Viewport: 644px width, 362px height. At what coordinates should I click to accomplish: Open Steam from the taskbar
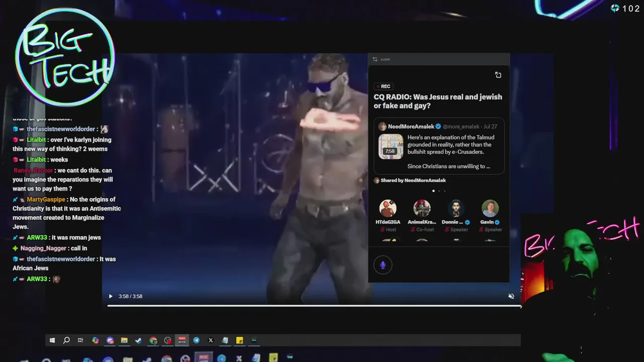[x=138, y=340]
